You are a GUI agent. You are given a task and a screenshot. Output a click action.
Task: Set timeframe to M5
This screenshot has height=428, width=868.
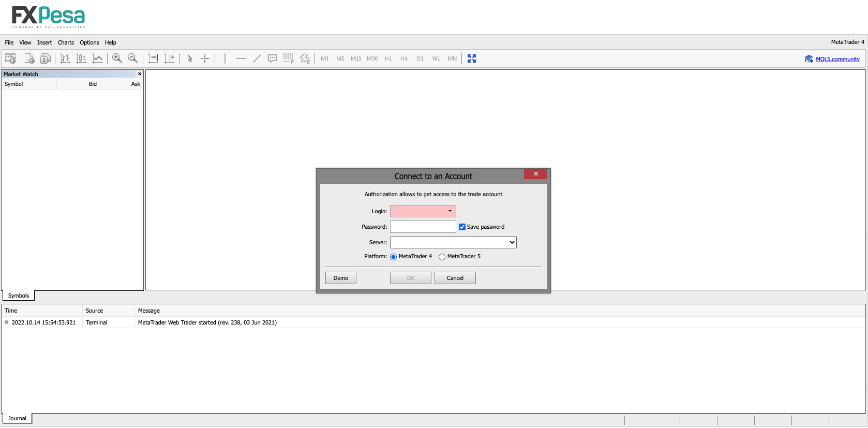pyautogui.click(x=340, y=58)
